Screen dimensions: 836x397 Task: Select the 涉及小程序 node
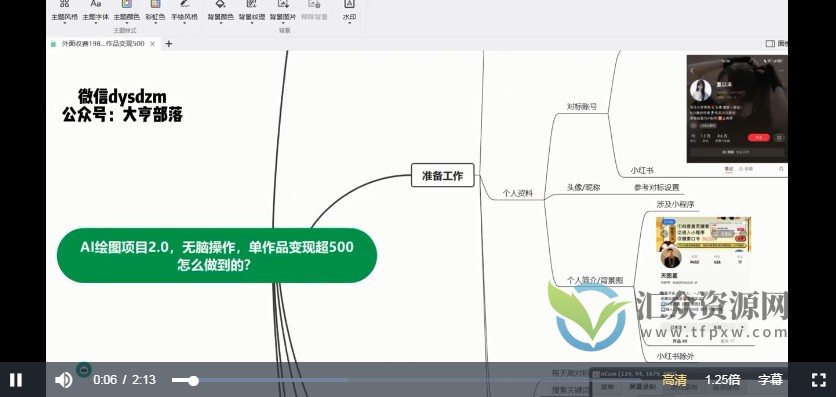pyautogui.click(x=676, y=204)
